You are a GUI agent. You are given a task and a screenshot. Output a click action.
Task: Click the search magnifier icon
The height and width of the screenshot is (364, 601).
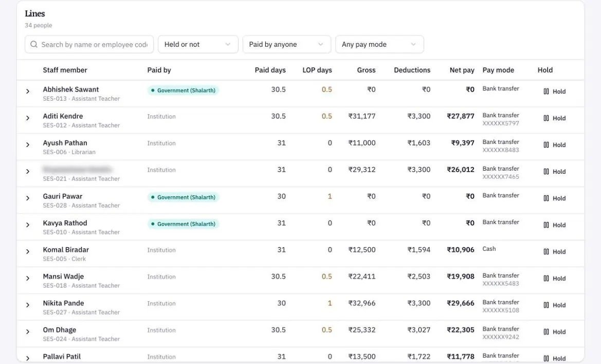(x=34, y=44)
